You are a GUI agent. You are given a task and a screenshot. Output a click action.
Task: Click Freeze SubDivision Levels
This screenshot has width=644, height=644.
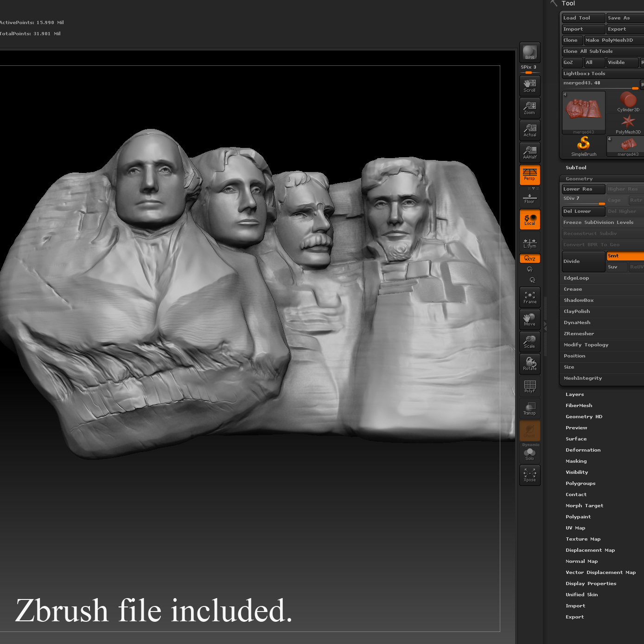pos(603,223)
